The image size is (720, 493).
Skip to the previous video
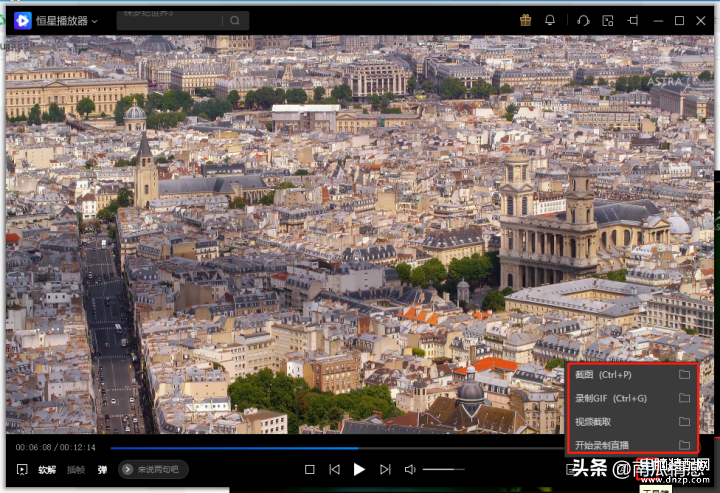[x=335, y=470]
